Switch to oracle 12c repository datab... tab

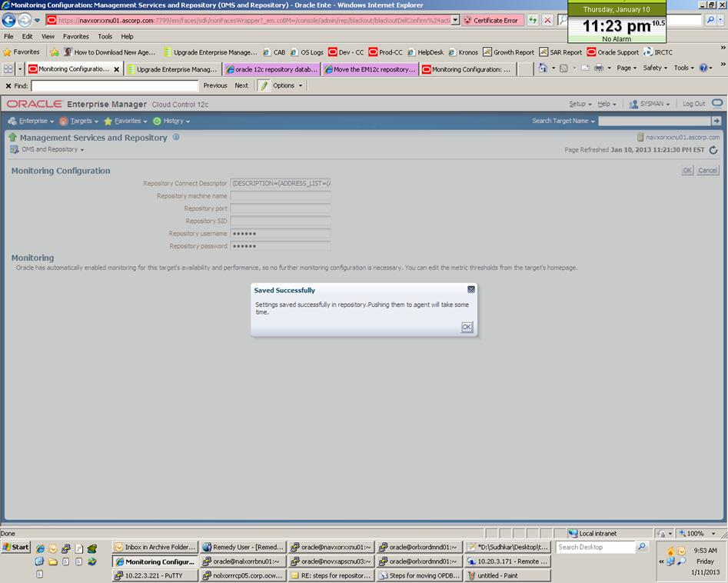[271, 69]
